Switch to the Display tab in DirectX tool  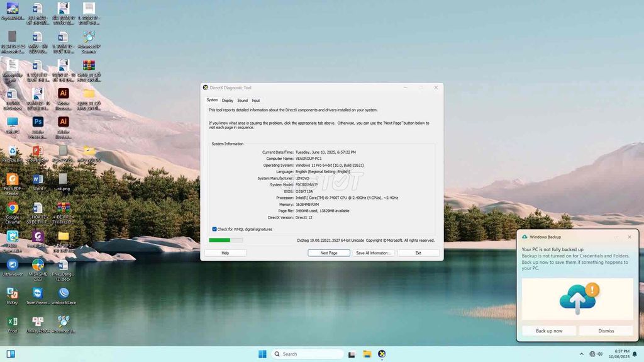click(x=228, y=100)
